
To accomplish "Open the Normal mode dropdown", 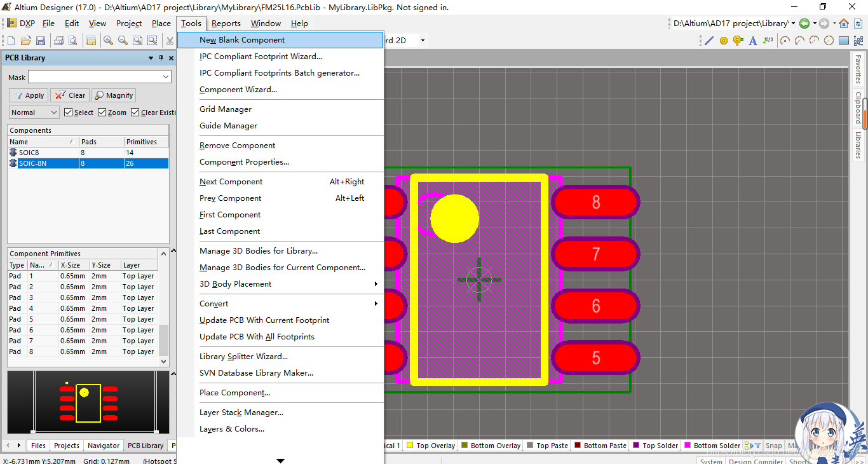I will tap(34, 113).
